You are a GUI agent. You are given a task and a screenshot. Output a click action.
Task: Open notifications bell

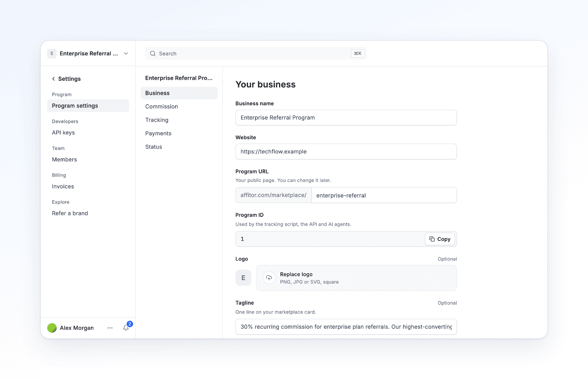click(126, 328)
